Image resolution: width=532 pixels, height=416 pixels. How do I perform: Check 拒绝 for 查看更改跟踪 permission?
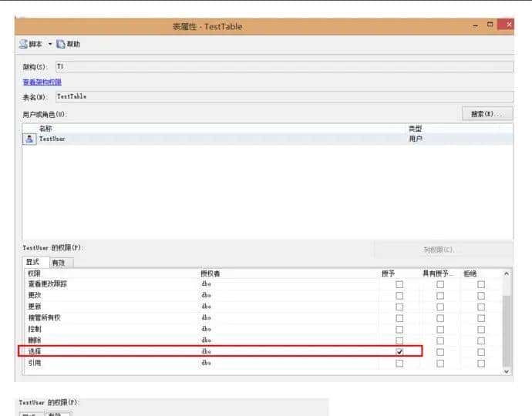click(481, 284)
